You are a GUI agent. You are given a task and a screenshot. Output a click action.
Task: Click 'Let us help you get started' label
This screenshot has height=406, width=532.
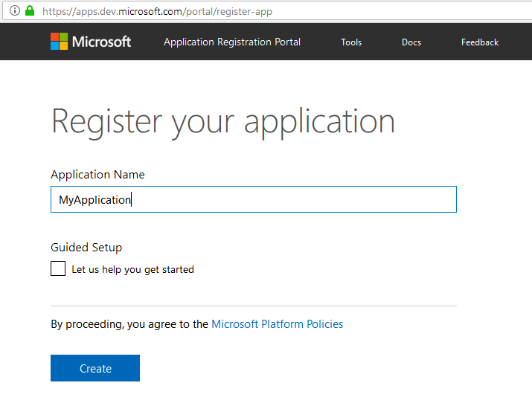click(132, 270)
